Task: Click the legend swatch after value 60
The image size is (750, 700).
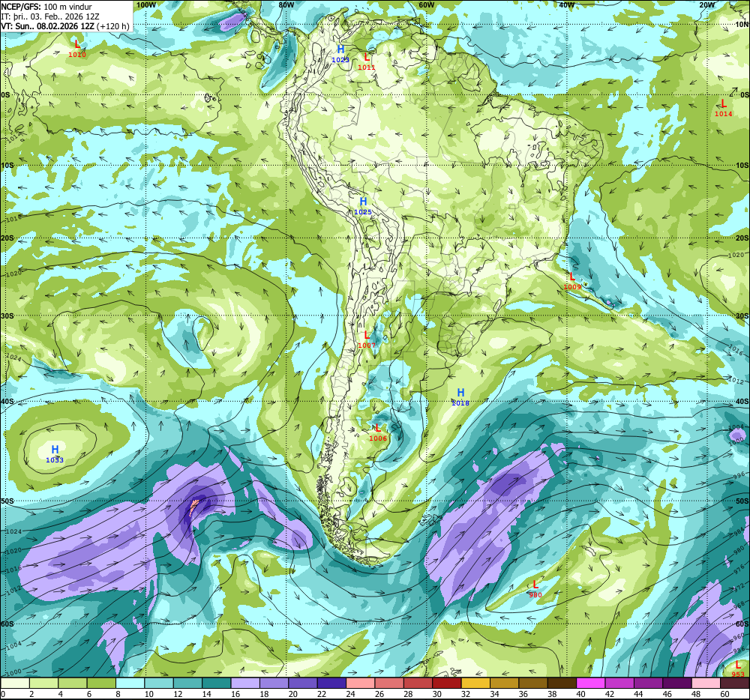Action: point(734,683)
